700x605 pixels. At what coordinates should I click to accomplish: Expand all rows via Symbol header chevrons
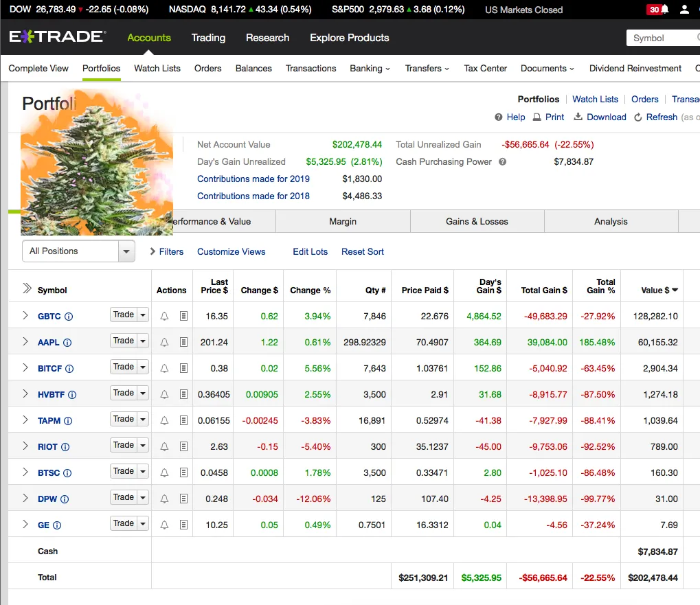click(x=27, y=288)
